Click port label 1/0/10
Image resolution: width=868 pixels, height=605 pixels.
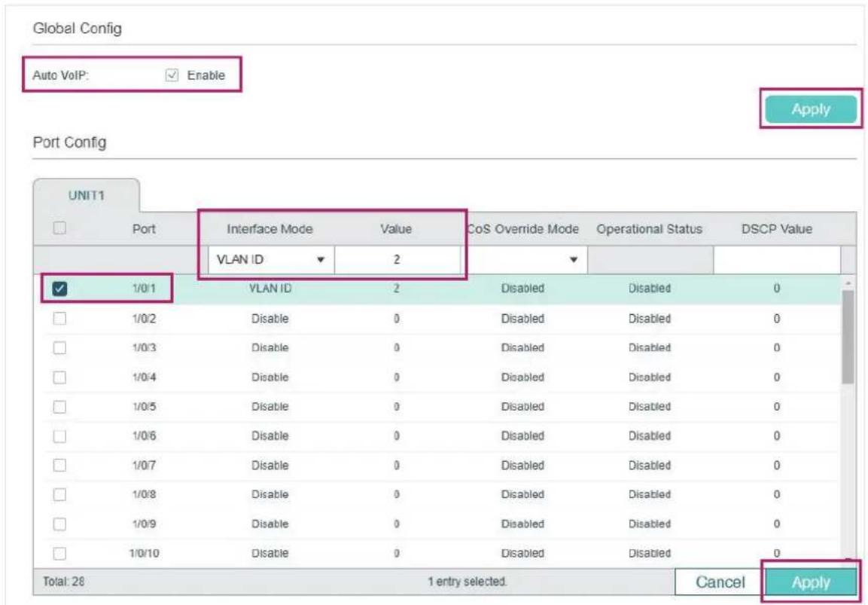[144, 554]
